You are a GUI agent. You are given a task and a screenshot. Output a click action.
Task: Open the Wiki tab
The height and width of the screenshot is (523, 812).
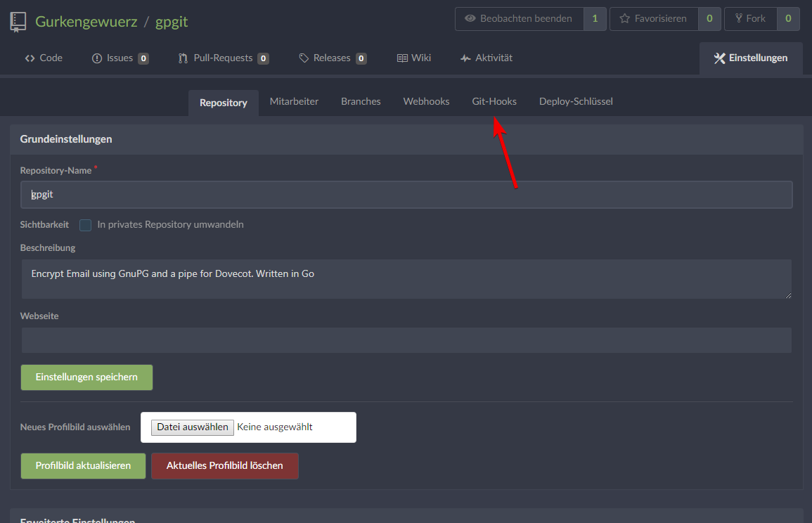[414, 58]
